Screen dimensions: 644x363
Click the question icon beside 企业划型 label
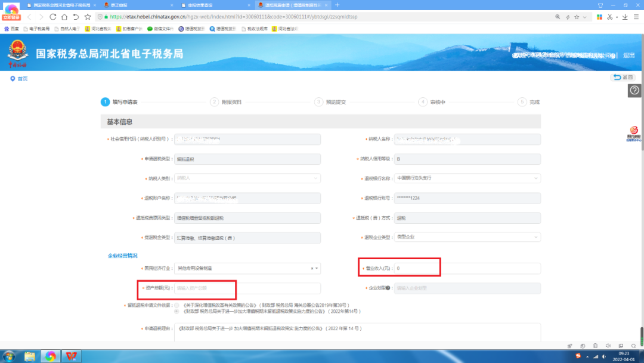click(388, 288)
